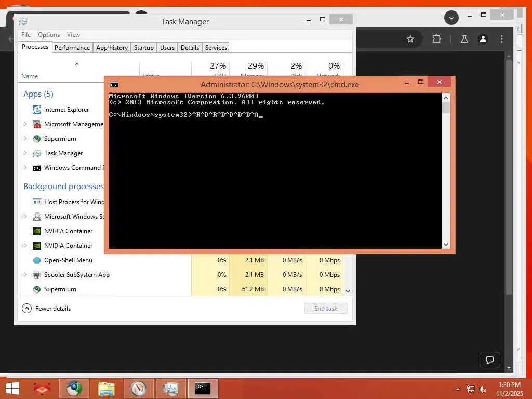532x399 pixels.
Task: Select 61.2 MB memory cell for Supermium
Action: (x=249, y=289)
